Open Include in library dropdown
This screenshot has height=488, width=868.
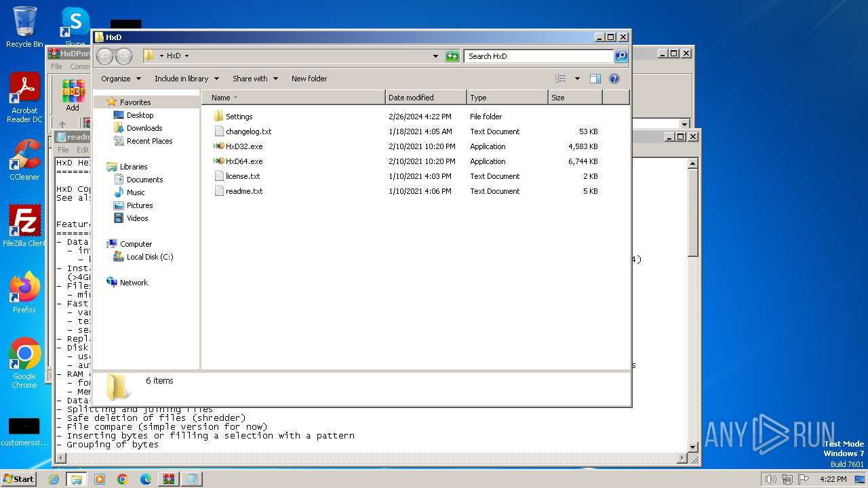tap(186, 79)
